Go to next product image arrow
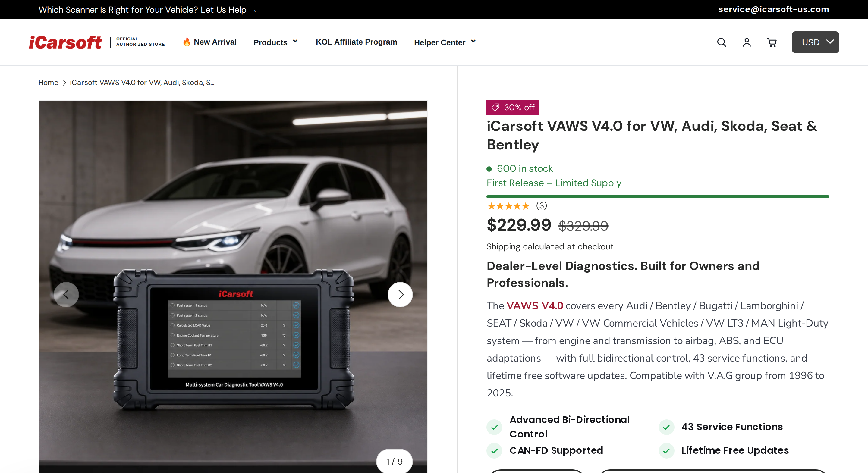 tap(400, 295)
